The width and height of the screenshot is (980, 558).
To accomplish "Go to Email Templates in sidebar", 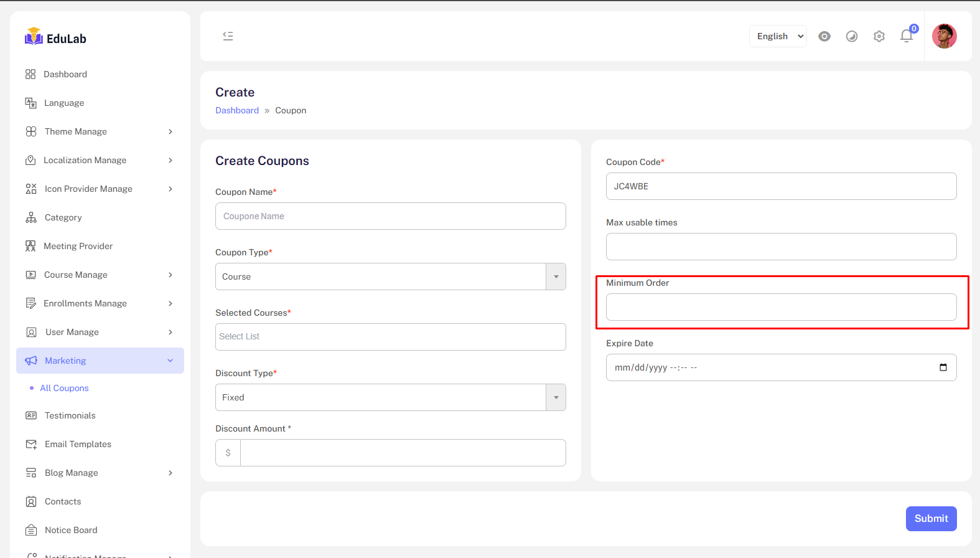I will (78, 444).
